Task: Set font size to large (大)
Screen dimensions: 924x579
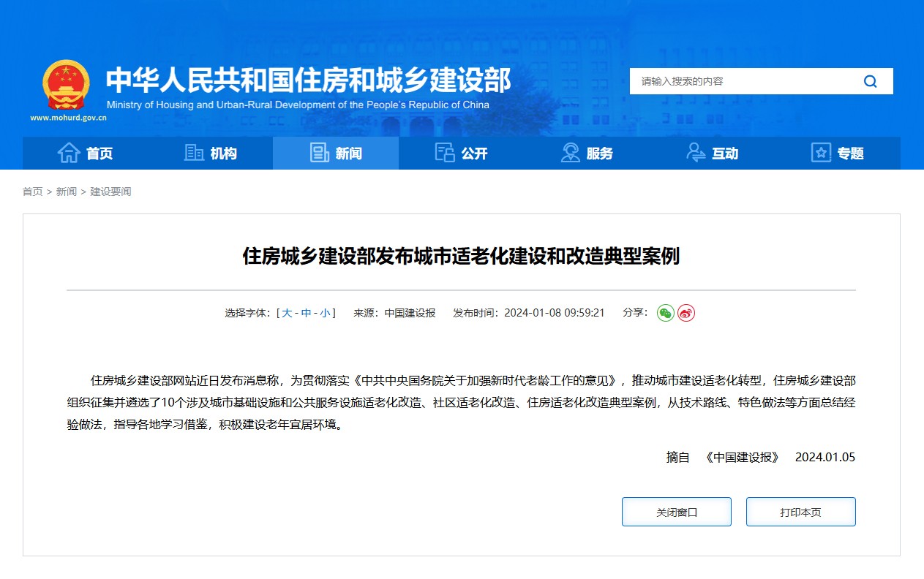Action: [287, 313]
